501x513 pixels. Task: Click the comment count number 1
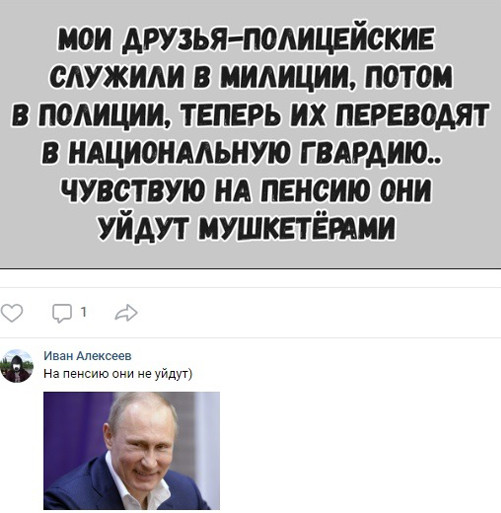[x=84, y=312]
